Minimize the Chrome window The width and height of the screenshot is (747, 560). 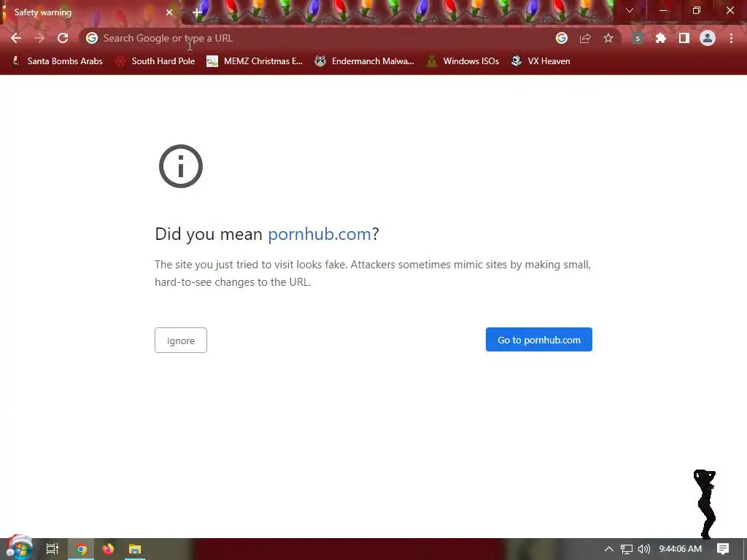coord(663,10)
